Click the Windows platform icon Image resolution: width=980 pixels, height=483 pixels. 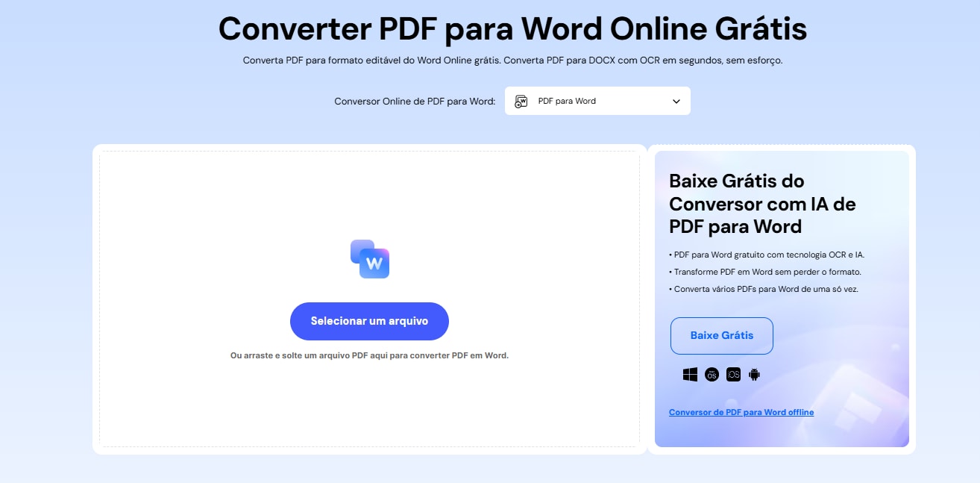(x=690, y=375)
